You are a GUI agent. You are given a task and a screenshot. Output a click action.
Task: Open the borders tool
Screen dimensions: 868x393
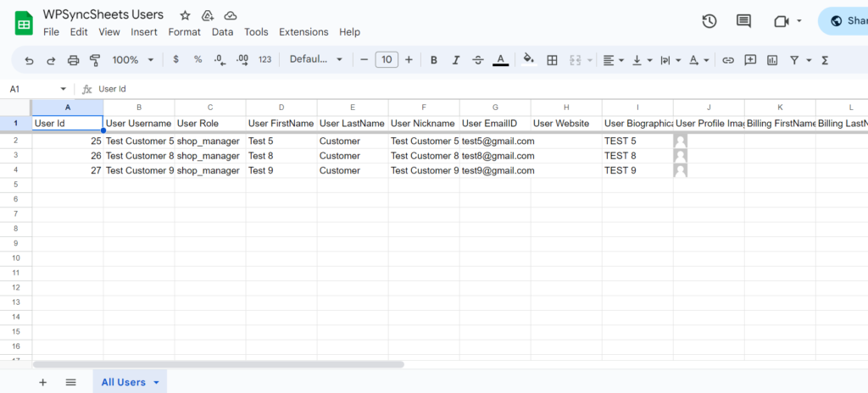552,60
